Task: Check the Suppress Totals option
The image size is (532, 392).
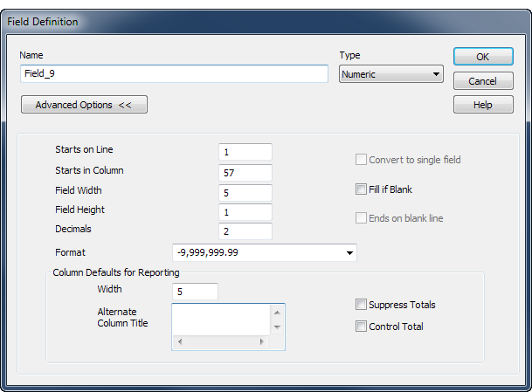Action: [x=361, y=305]
